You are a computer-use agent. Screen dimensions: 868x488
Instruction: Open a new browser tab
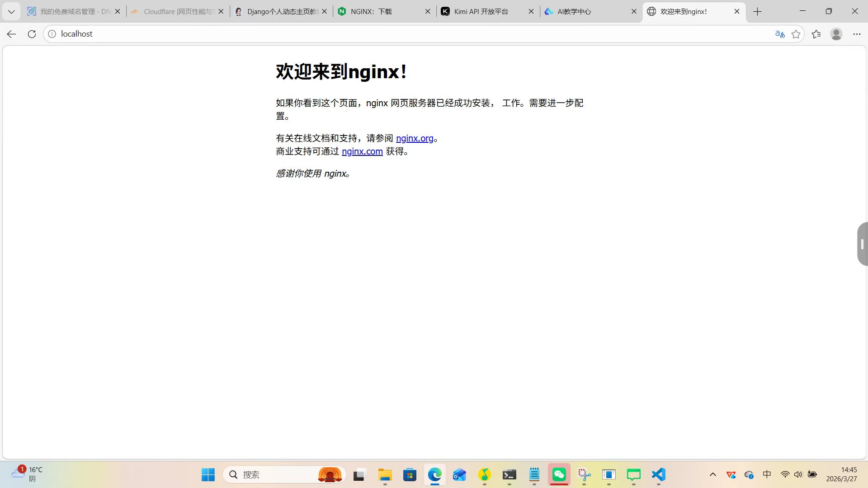(x=758, y=11)
